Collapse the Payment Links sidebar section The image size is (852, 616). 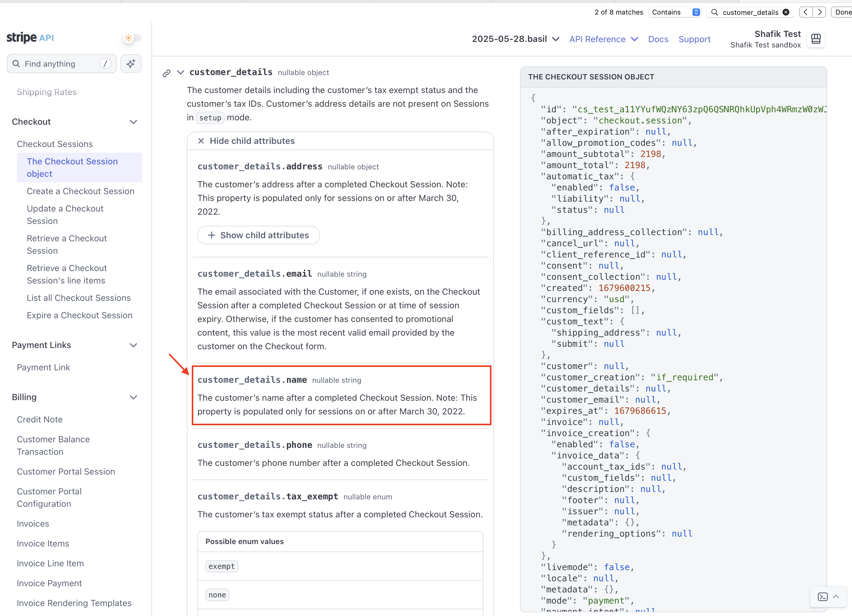133,345
